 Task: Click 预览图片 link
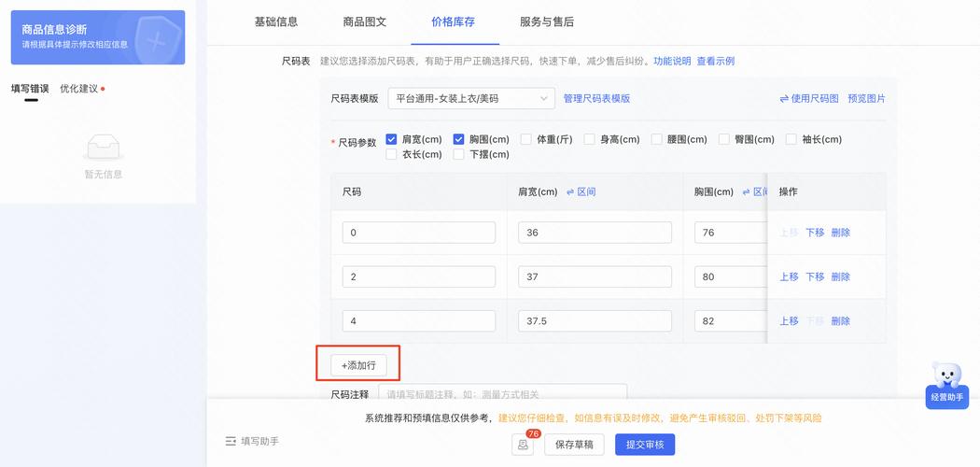click(866, 99)
